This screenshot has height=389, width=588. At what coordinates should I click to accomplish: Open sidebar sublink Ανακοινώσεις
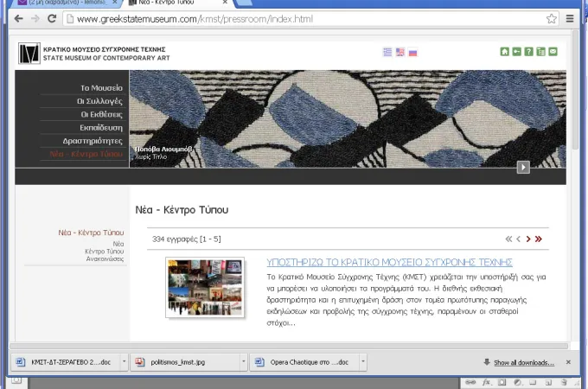point(105,259)
